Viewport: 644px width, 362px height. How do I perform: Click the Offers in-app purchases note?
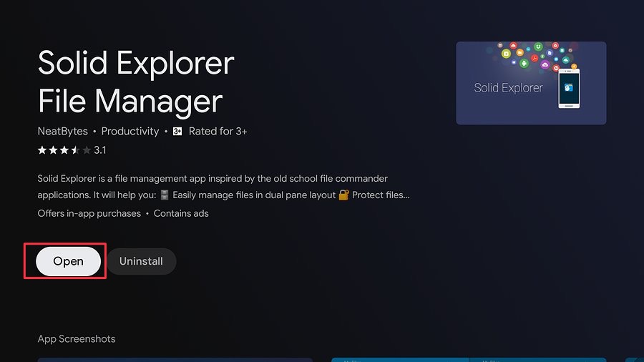click(x=89, y=213)
